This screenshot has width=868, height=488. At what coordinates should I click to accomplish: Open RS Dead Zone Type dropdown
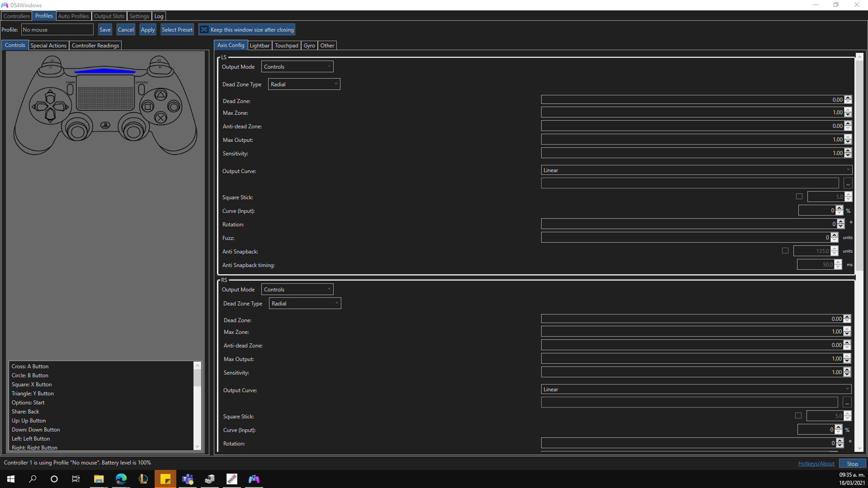305,304
